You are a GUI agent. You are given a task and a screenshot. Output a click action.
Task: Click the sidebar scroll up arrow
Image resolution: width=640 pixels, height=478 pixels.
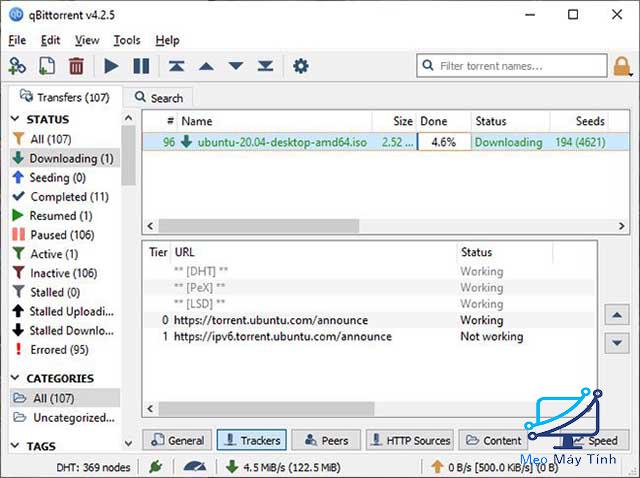pos(128,118)
